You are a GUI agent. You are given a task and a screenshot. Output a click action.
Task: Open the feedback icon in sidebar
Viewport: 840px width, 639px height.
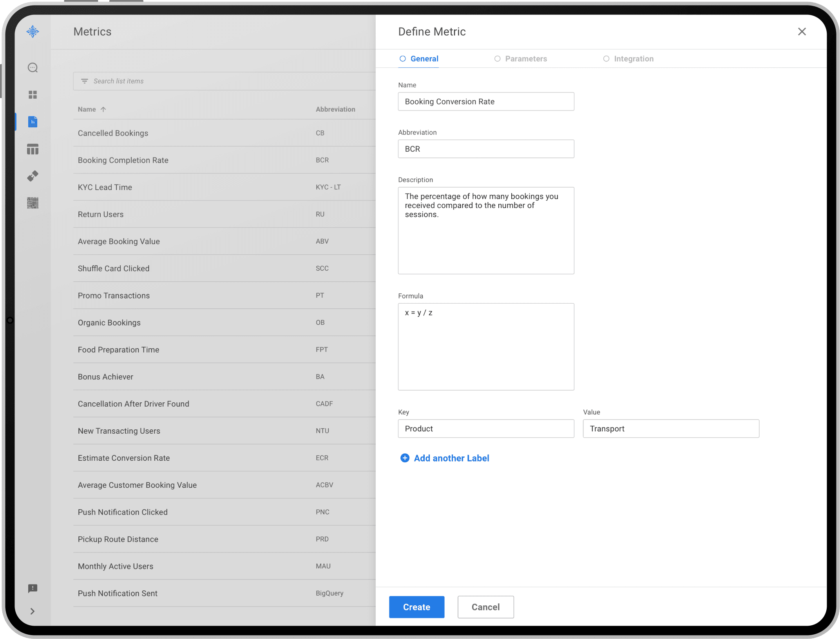pos(33,588)
